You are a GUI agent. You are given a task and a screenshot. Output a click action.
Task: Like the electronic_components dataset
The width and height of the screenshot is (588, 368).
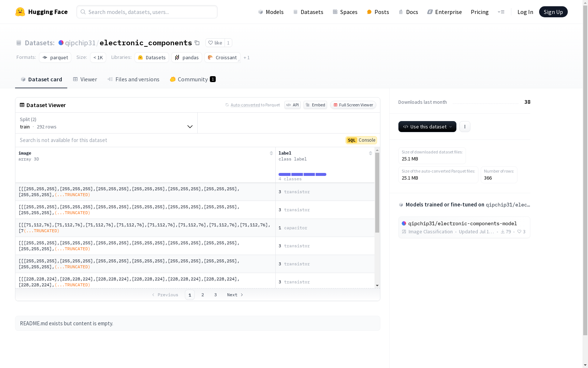[x=215, y=43]
